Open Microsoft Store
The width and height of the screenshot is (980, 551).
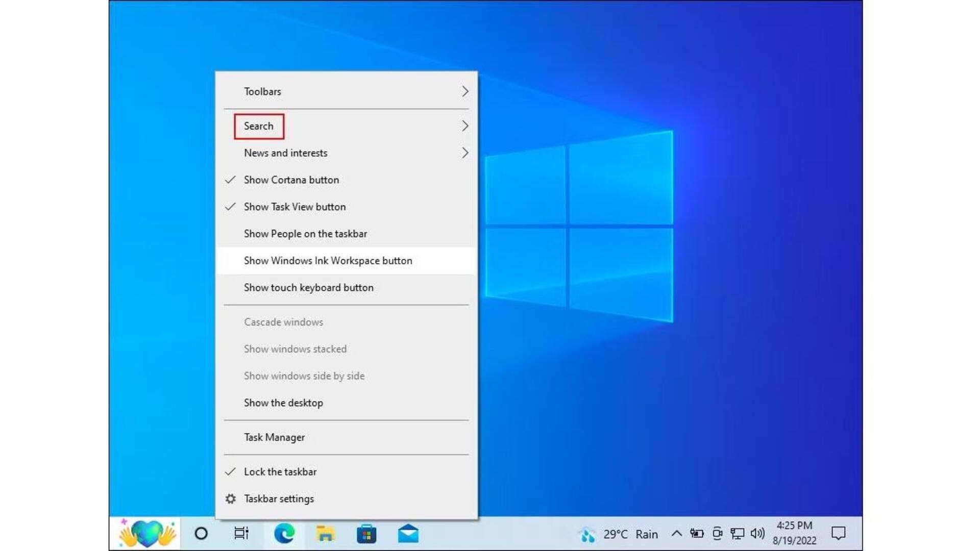[x=367, y=534]
